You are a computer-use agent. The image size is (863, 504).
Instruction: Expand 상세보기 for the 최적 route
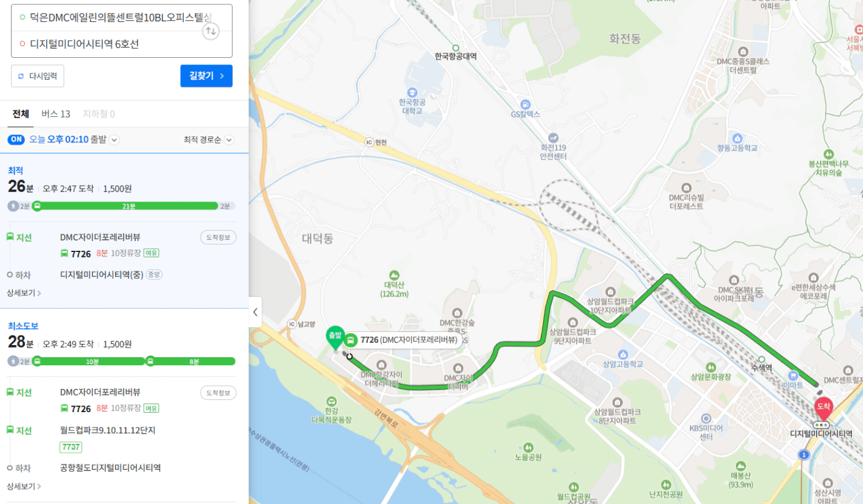click(x=24, y=293)
